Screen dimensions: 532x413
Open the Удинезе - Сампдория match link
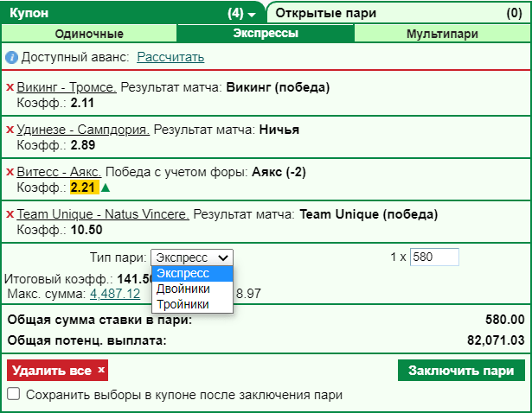(83, 130)
